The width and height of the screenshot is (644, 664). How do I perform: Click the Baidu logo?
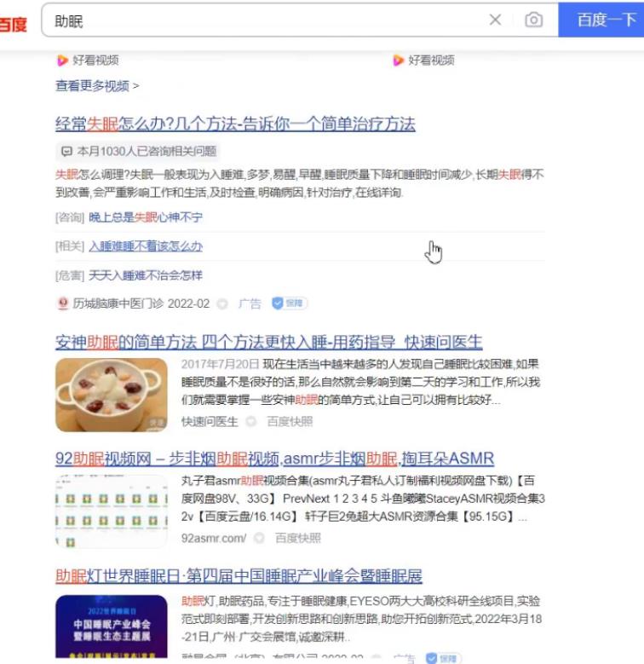(x=13, y=24)
